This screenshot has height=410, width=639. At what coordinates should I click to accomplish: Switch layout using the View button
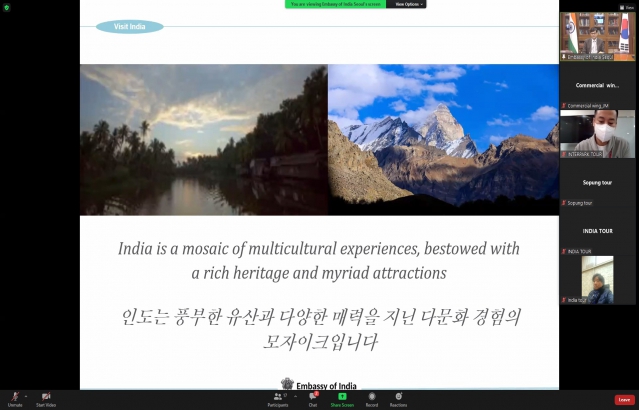pos(627,6)
